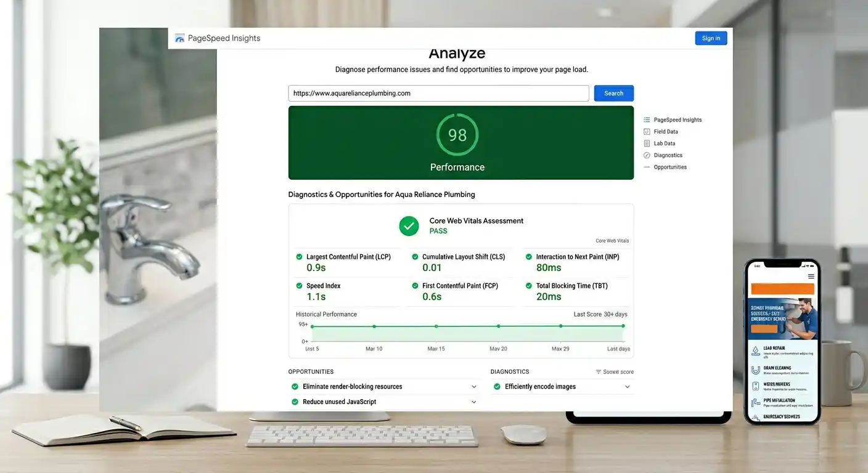Viewport: 868px width, 473px height.
Task: Tap the orange banner on phone
Action: (x=782, y=289)
